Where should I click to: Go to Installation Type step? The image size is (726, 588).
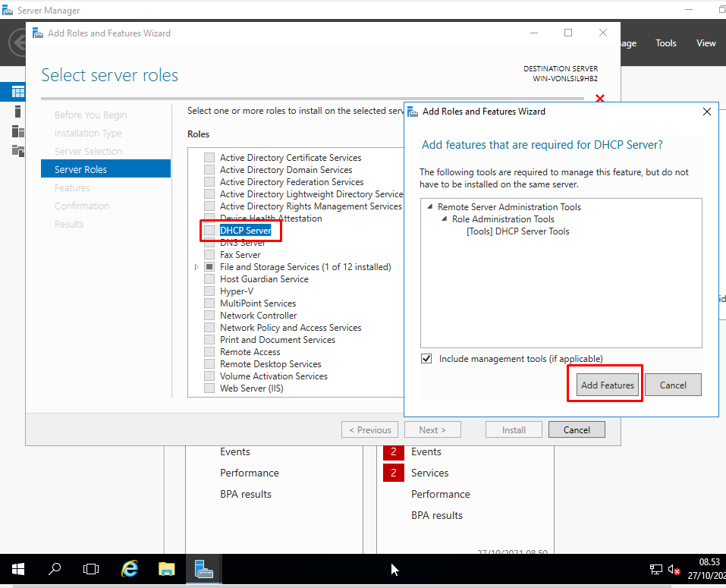[x=88, y=134]
